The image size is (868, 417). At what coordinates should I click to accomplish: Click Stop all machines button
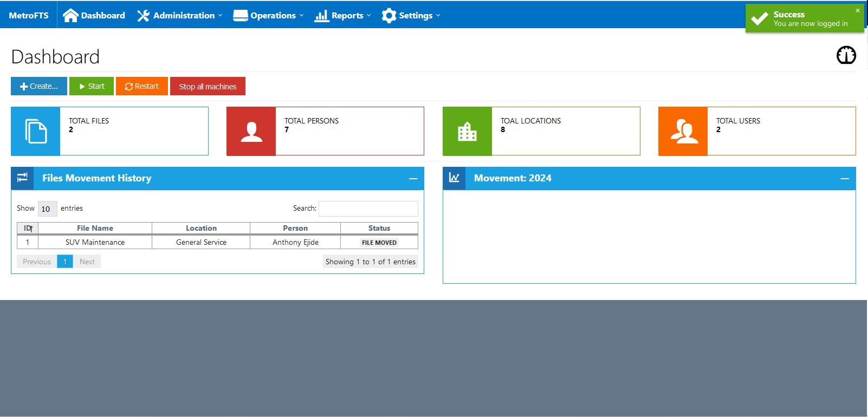(x=208, y=86)
